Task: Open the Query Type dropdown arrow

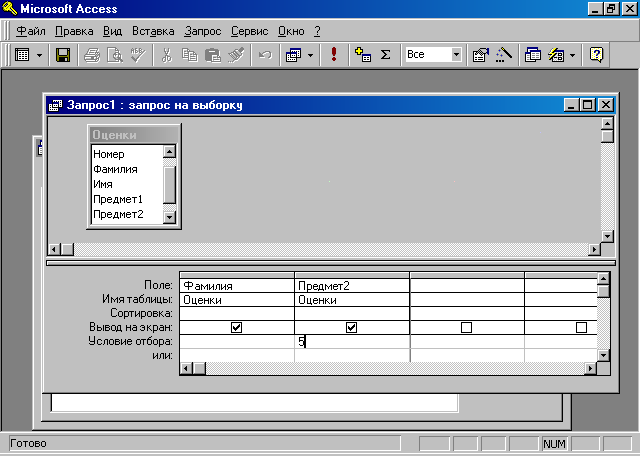Action: pyautogui.click(x=310, y=55)
